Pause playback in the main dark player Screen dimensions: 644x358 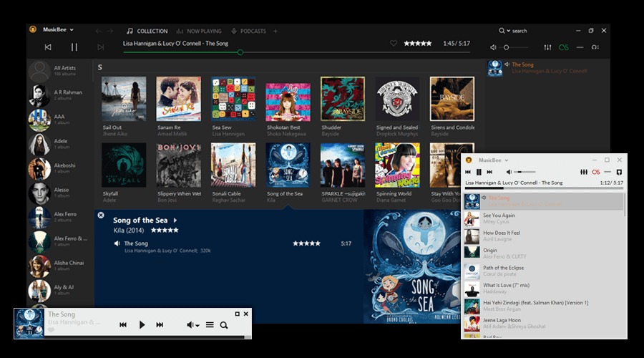click(x=74, y=47)
